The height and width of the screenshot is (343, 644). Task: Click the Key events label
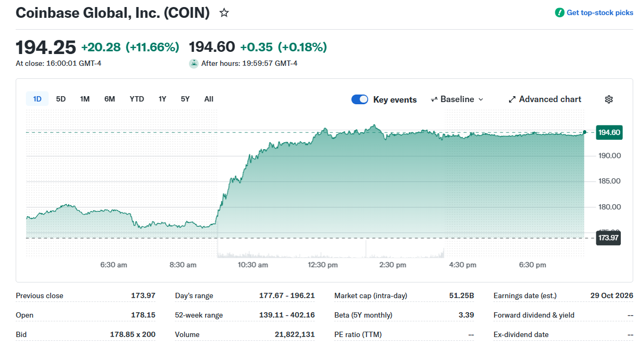pyautogui.click(x=395, y=100)
